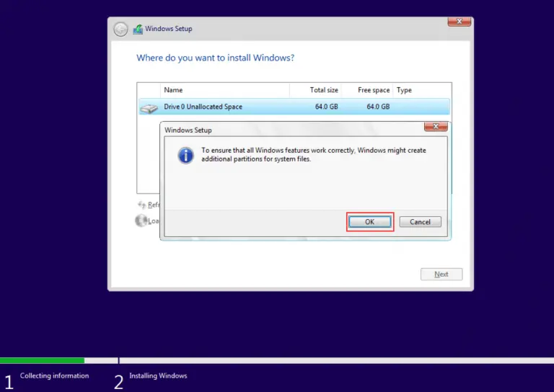Click the back arrow in Windows Setup
Viewport: 554px width, 392px height.
click(x=120, y=29)
